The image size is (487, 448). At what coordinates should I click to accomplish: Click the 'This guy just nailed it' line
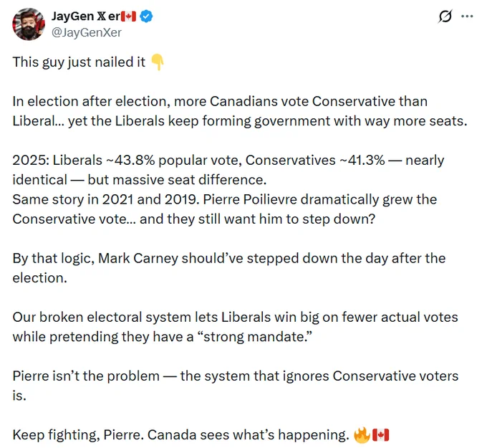coord(79,62)
